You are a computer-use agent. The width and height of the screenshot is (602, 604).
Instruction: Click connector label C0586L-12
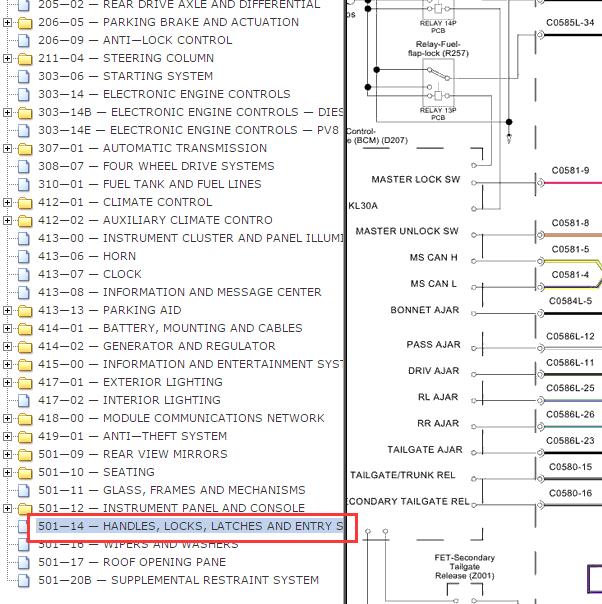point(570,337)
